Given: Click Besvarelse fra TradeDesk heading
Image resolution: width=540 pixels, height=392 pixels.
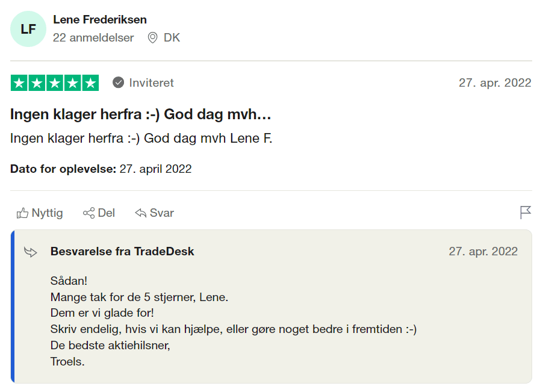Looking at the screenshot, I should (122, 252).
